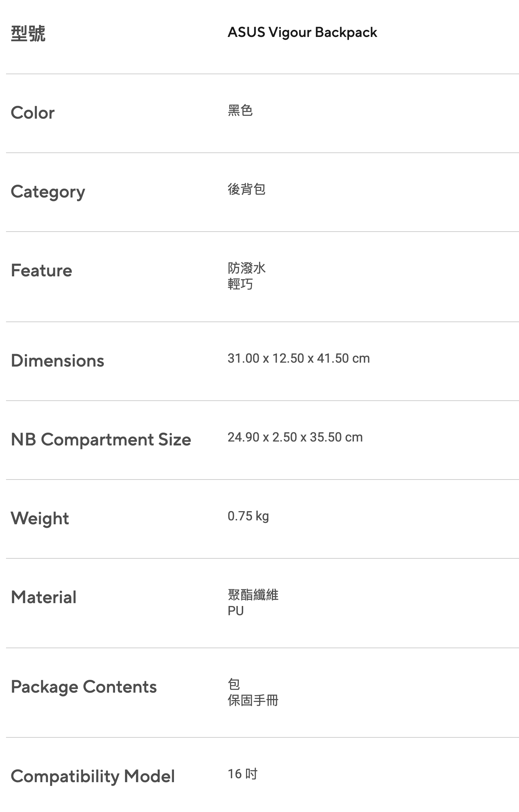Select the Feature label
The height and width of the screenshot is (812, 519).
(x=42, y=270)
